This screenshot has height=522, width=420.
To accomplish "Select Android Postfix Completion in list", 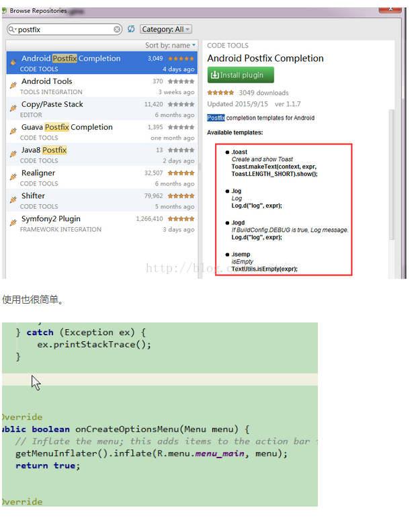I will click(x=102, y=62).
